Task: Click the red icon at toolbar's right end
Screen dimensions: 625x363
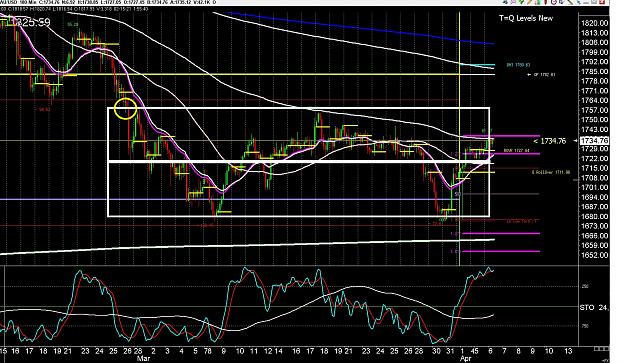Action: coord(602,2)
